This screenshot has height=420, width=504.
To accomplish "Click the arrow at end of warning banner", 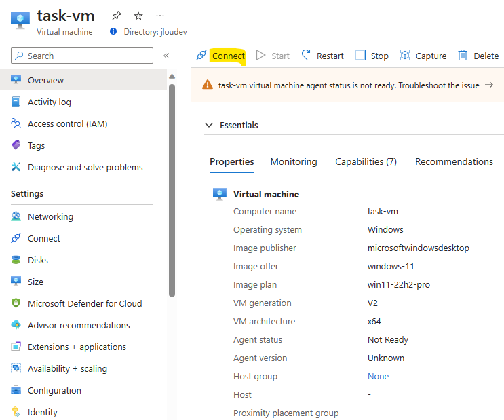I will [x=489, y=85].
